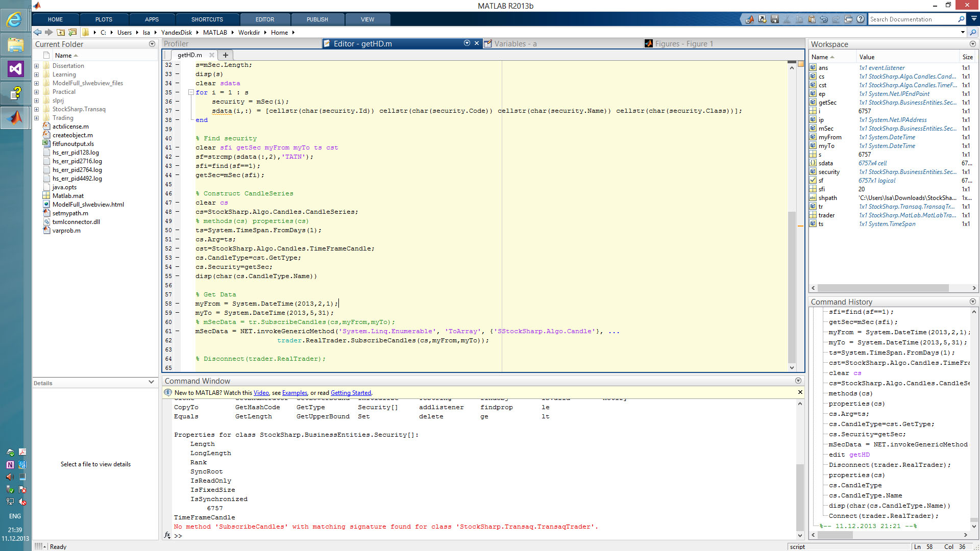Expand the Practical folder

click(36, 92)
